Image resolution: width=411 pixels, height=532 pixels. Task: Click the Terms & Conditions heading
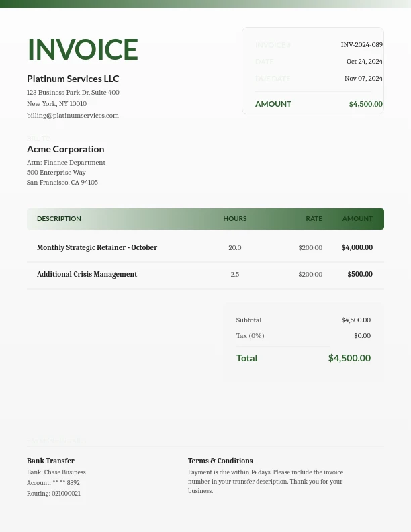click(x=220, y=461)
